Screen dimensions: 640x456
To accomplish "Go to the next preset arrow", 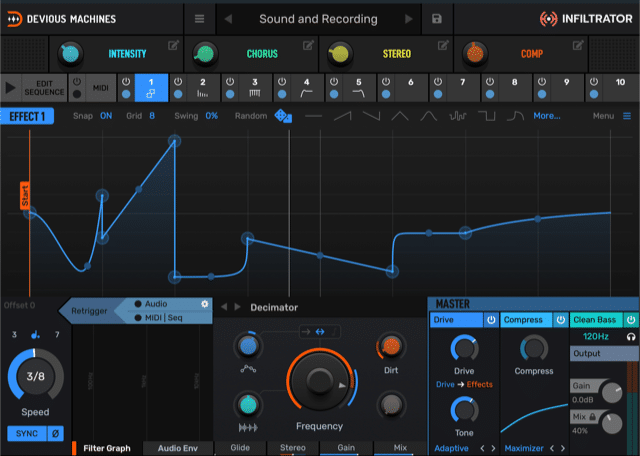I will [409, 19].
